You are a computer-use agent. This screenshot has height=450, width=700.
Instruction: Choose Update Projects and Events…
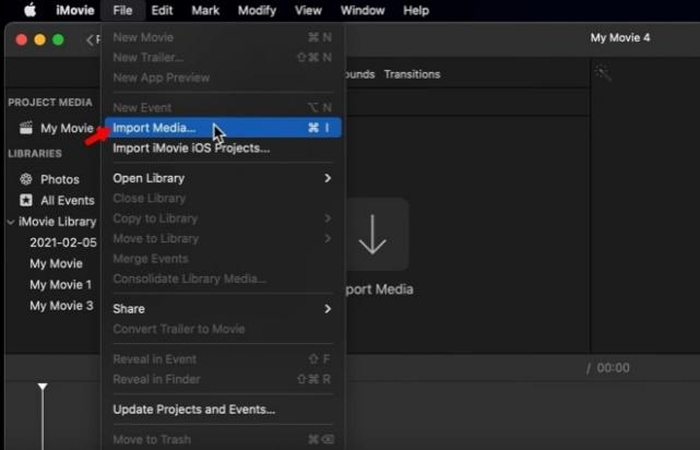coord(223,409)
